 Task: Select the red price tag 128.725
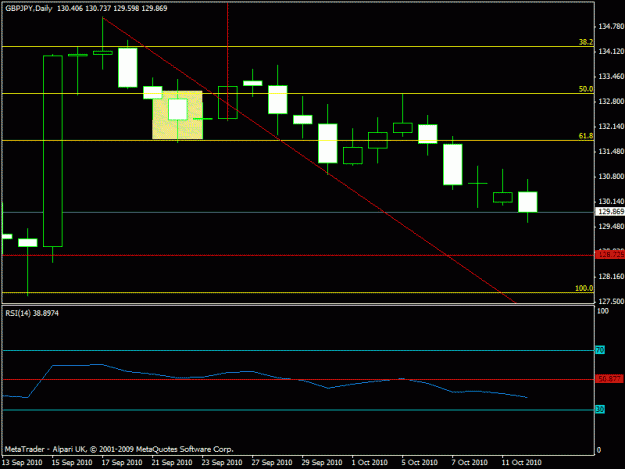pos(610,254)
